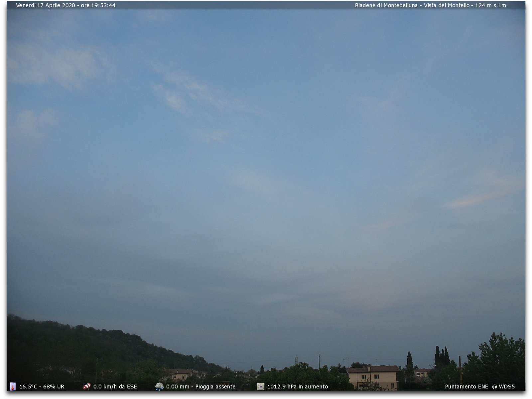This screenshot has width=532, height=399.
Task: Click the windsock wind speed icon
Action: tap(86, 386)
